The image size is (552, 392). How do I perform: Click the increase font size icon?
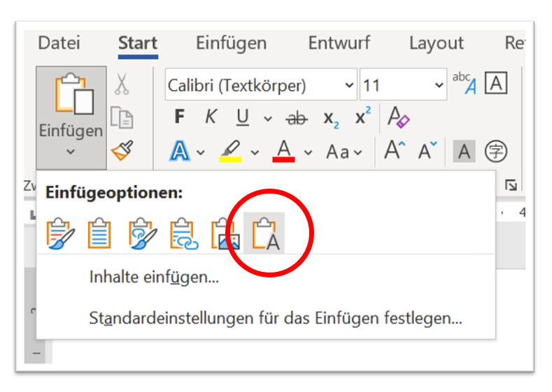point(392,151)
